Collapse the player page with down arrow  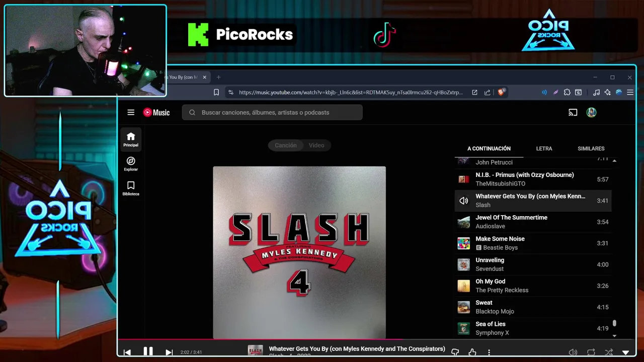coord(626,353)
